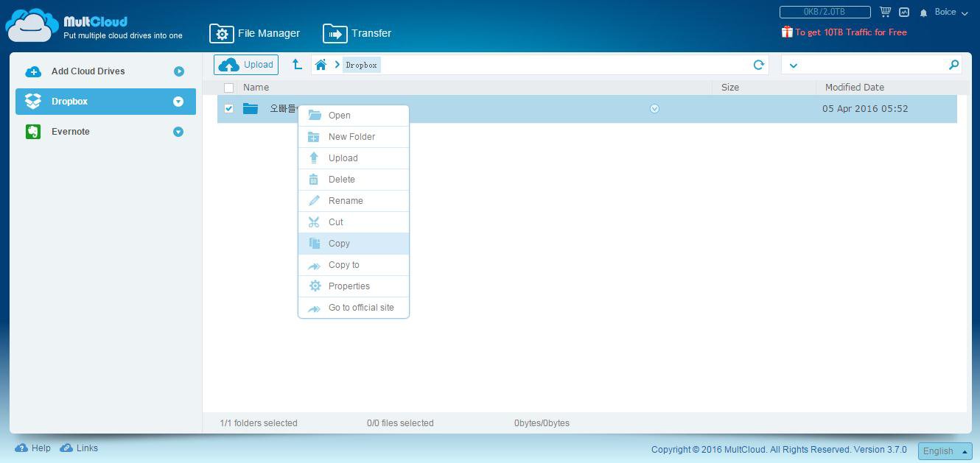Refresh the file list
980x463 pixels.
758,65
